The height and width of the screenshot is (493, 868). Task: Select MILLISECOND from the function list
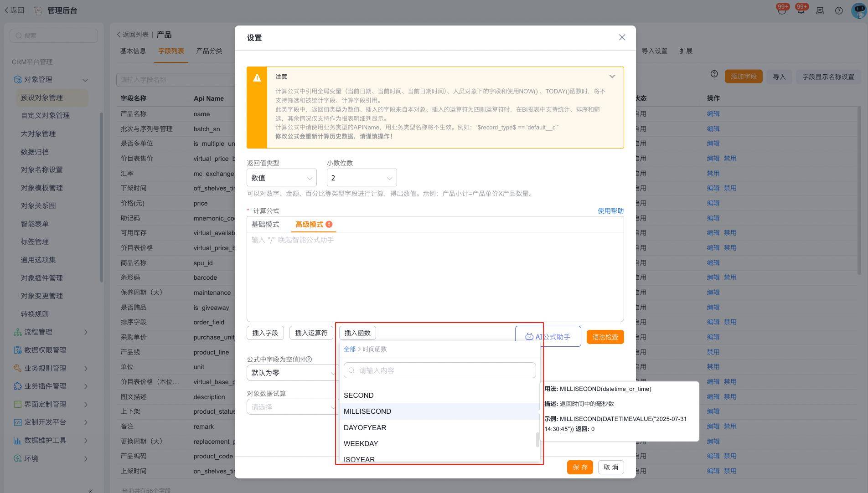367,411
